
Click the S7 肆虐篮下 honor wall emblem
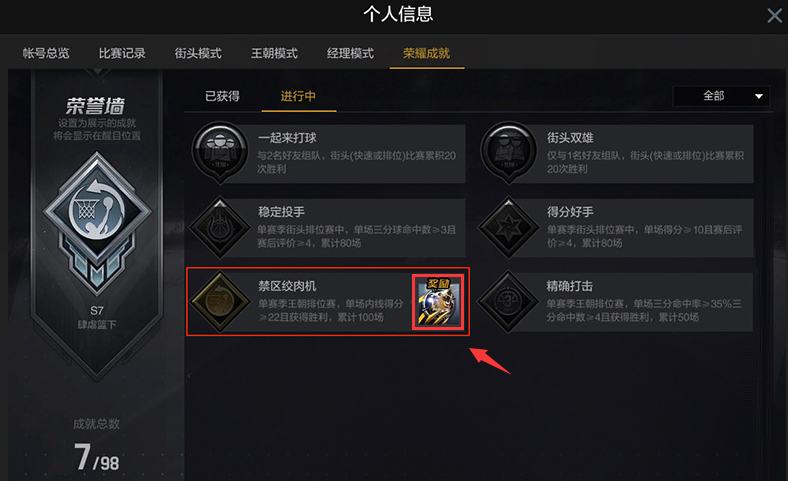click(97, 223)
